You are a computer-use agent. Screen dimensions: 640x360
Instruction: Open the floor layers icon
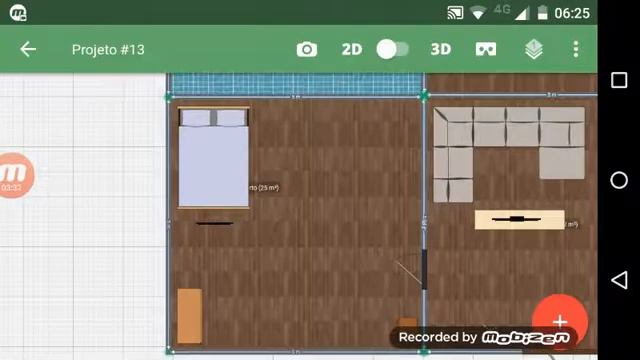[533, 49]
